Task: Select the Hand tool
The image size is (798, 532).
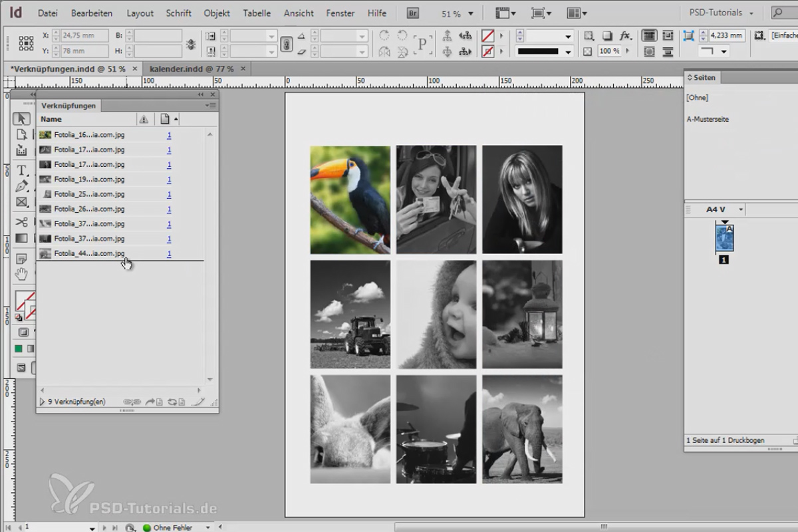Action: [21, 274]
